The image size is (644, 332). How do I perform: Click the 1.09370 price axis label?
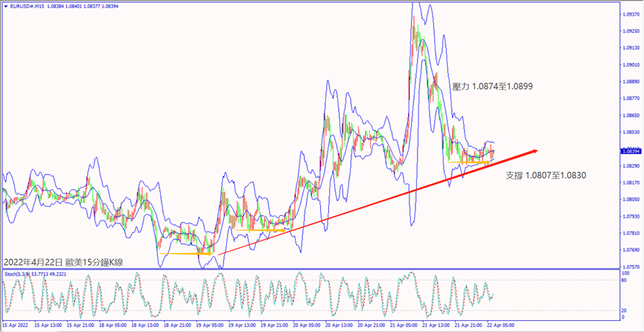click(x=630, y=14)
